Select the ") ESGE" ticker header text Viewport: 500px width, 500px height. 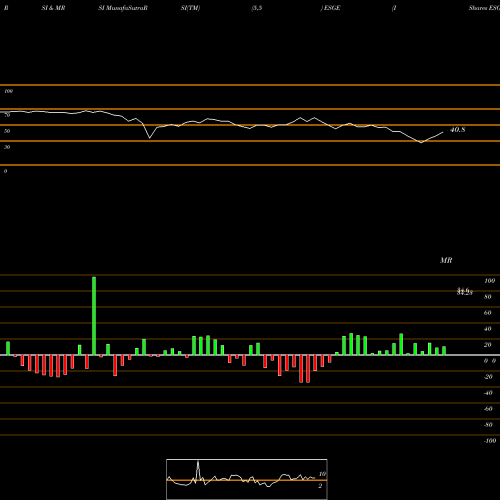click(331, 8)
